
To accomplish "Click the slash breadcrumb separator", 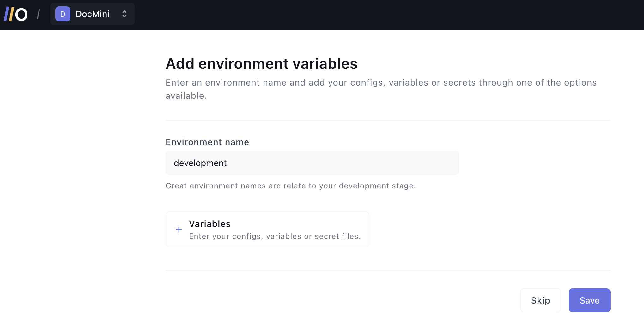I will point(39,14).
